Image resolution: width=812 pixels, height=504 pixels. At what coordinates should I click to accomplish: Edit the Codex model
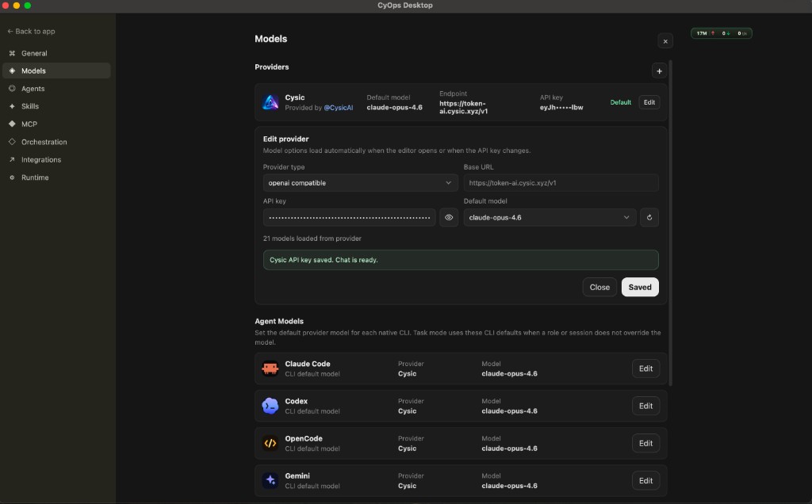645,406
